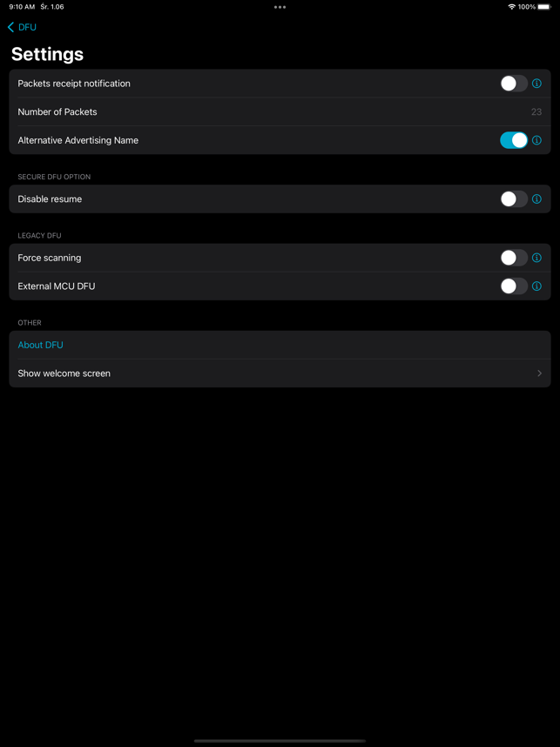The width and height of the screenshot is (560, 747).
Task: Show info icon for Disable resume
Action: [x=536, y=199]
